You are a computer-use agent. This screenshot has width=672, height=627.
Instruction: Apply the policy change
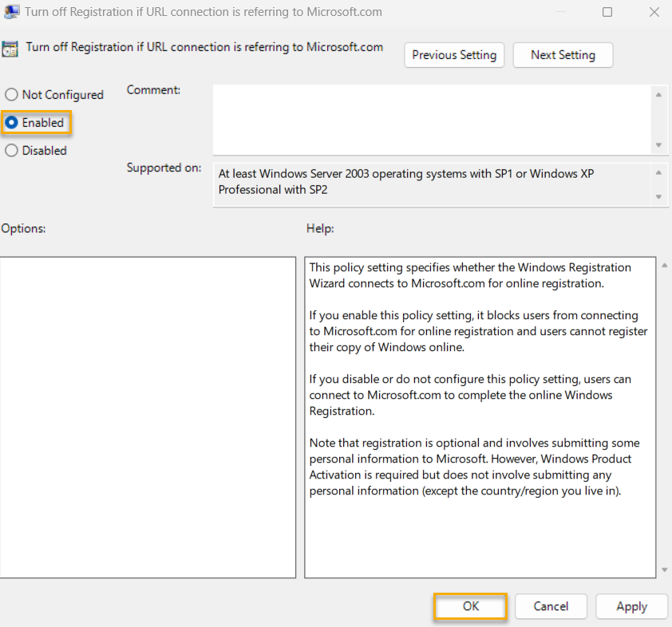(x=631, y=606)
